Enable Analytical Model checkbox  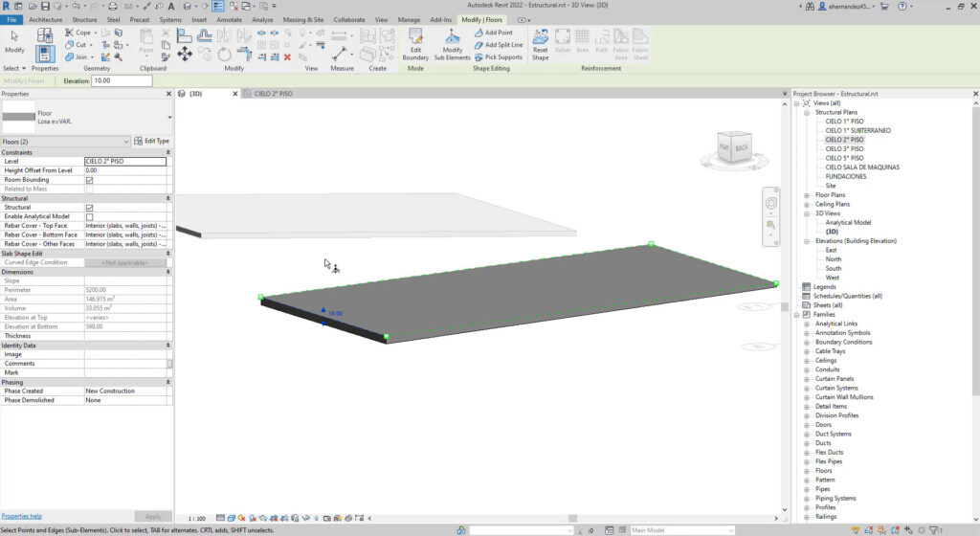click(x=90, y=217)
